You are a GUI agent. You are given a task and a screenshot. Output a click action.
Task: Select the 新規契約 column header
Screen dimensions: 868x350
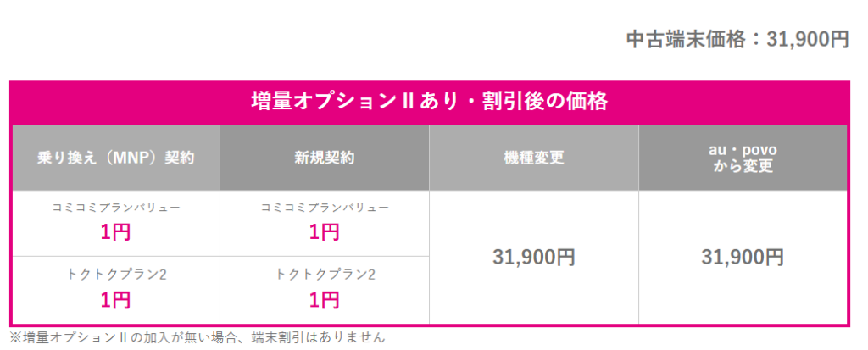pyautogui.click(x=325, y=158)
